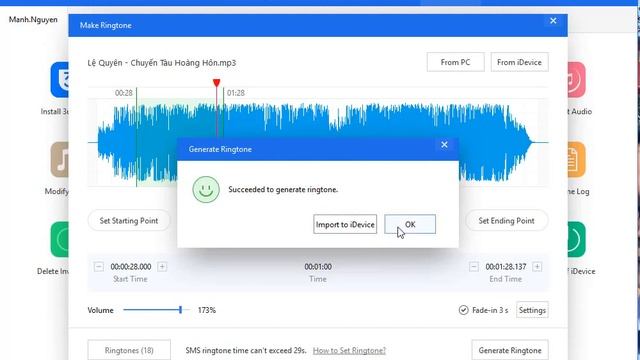Screen dimensions: 640x360
Task: Click the From iDevice button
Action: tap(519, 62)
